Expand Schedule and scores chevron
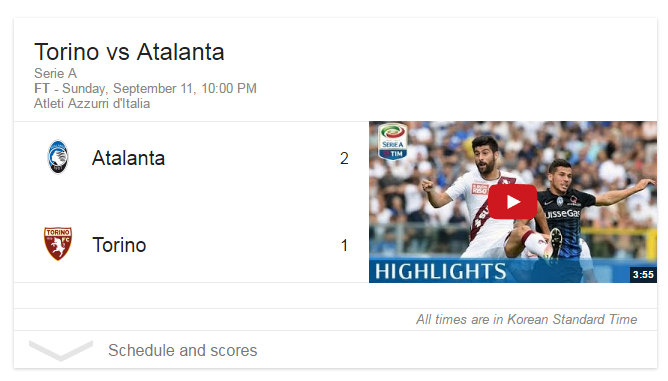This screenshot has width=668, height=381. (x=60, y=350)
